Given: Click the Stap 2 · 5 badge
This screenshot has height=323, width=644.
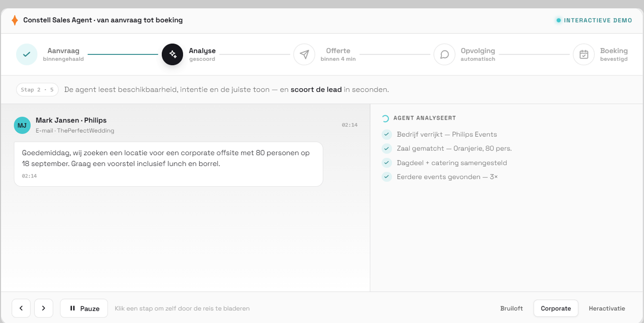Looking at the screenshot, I should pyautogui.click(x=37, y=90).
